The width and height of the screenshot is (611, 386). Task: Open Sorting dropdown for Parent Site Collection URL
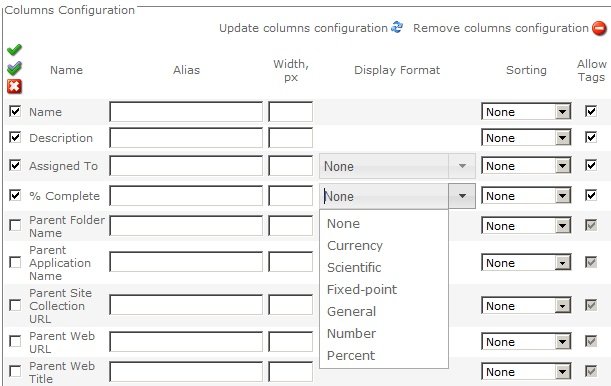tap(526, 306)
